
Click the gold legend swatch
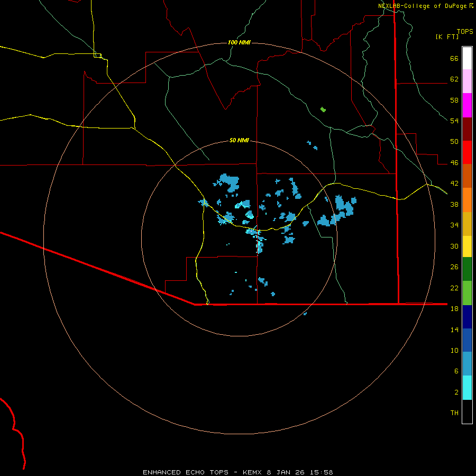[467, 224]
